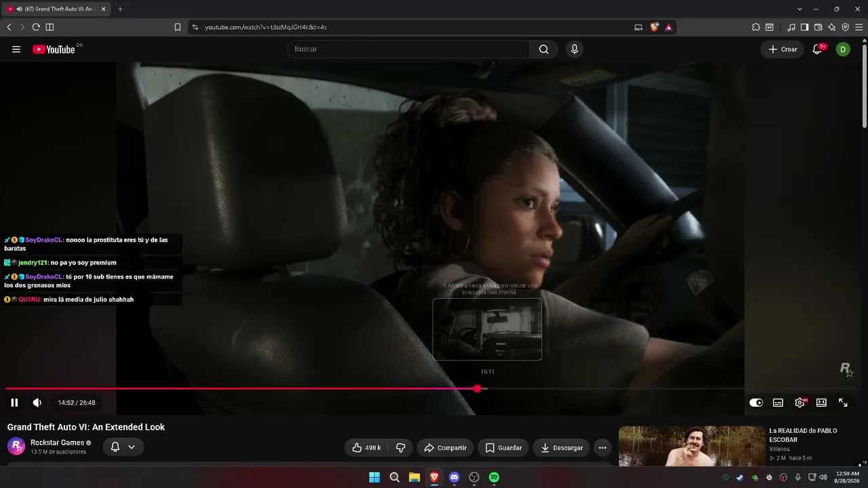Toggle autoplay switch in the player
The width and height of the screenshot is (868, 488).
pos(756,403)
